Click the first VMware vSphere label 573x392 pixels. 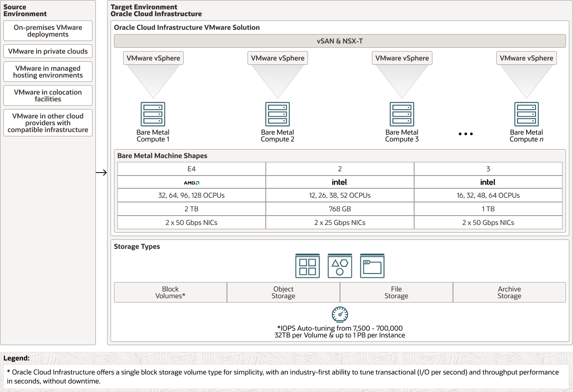click(153, 58)
